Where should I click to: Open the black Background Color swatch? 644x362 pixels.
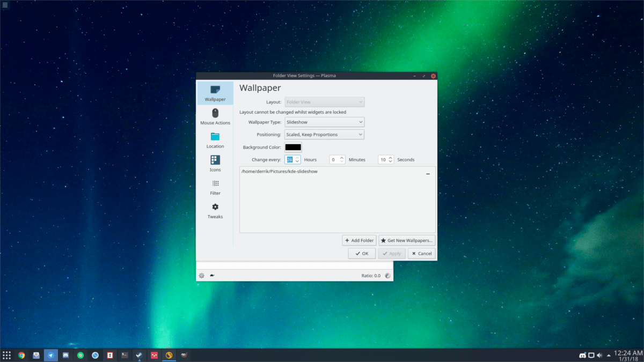point(293,147)
